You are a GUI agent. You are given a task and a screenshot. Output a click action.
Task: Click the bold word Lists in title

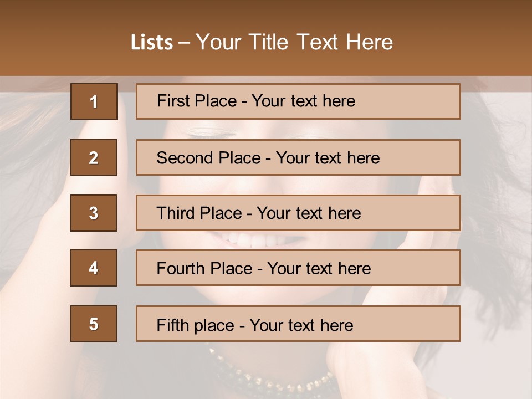pyautogui.click(x=152, y=43)
